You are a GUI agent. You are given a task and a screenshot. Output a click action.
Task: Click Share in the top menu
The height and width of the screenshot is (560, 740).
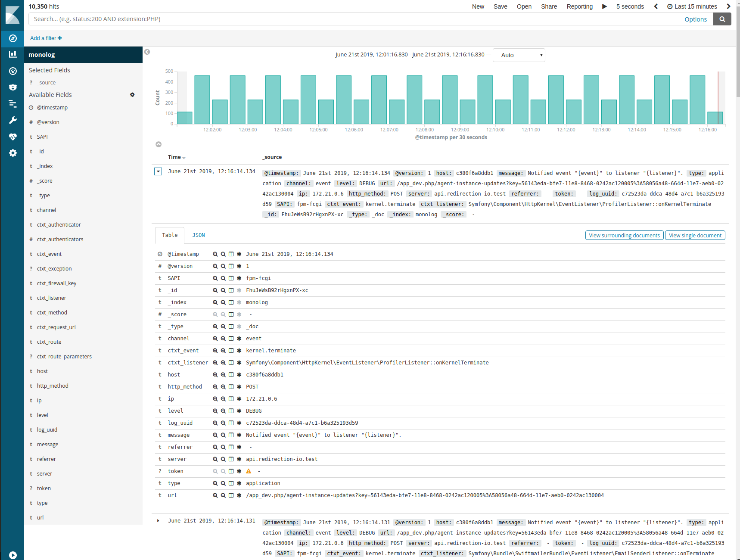tap(549, 6)
